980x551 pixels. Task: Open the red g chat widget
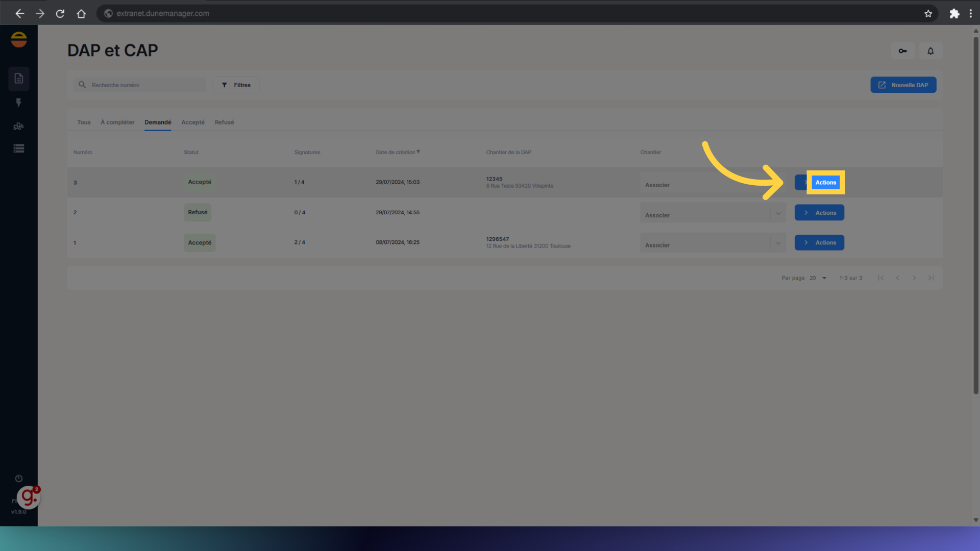pyautogui.click(x=28, y=497)
